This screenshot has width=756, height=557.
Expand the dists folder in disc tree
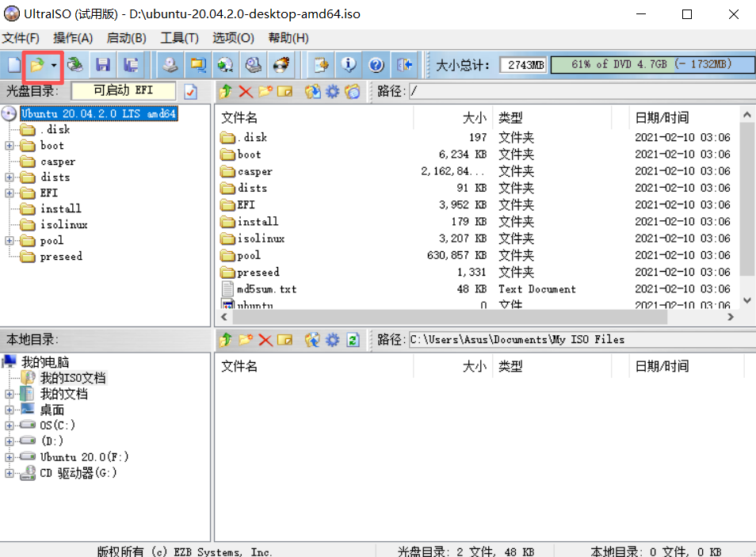[x=10, y=177]
